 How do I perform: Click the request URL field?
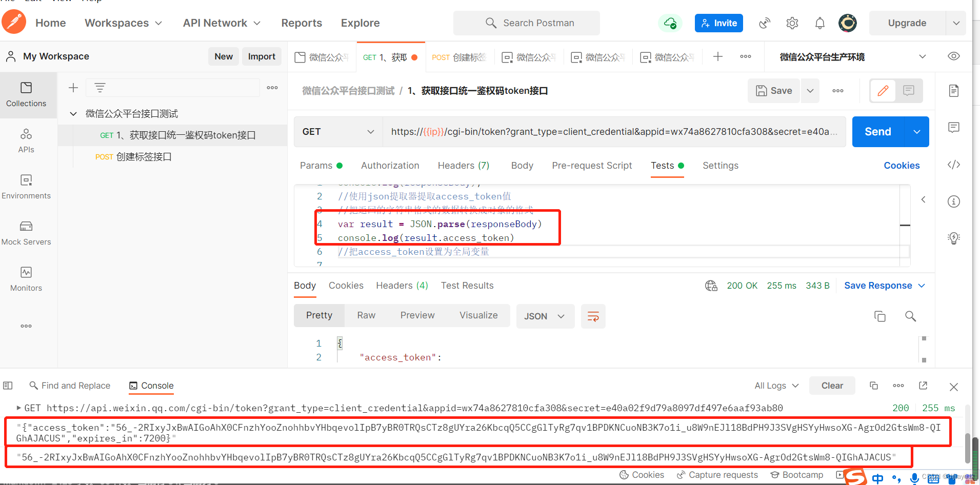pos(614,132)
